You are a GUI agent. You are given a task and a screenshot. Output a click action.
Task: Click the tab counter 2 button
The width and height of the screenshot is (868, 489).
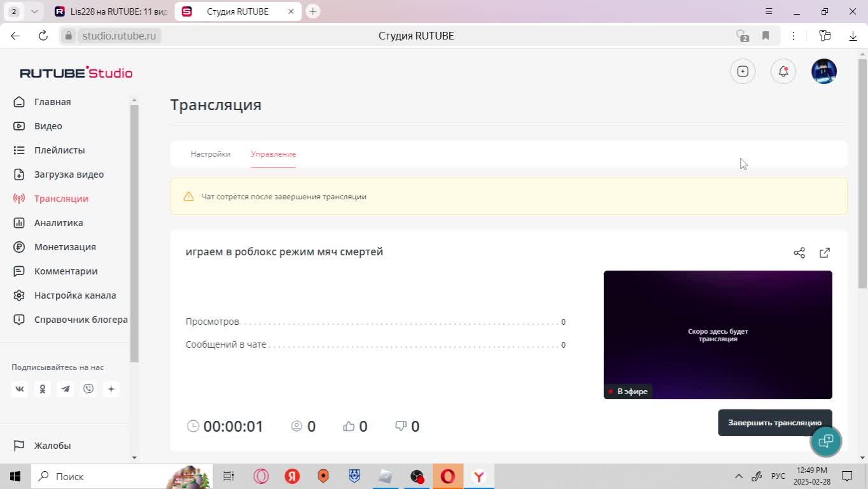(x=14, y=11)
